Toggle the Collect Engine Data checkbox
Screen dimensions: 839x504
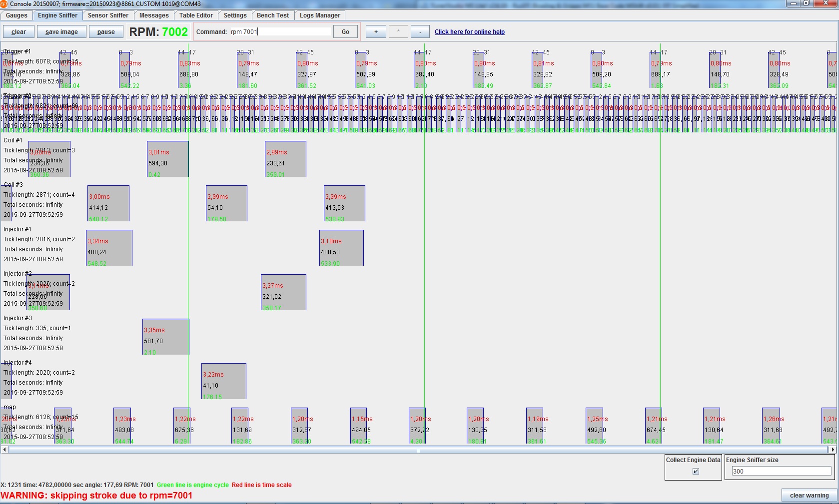tap(696, 471)
